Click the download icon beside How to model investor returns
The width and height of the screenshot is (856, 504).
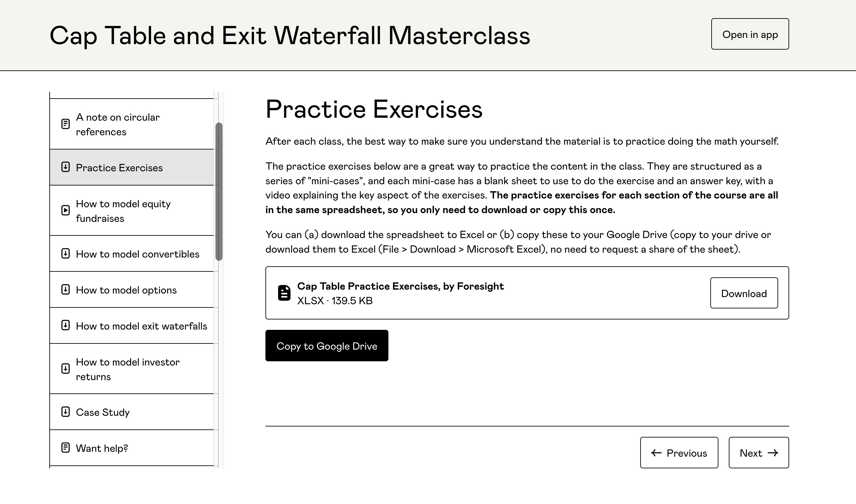click(66, 369)
